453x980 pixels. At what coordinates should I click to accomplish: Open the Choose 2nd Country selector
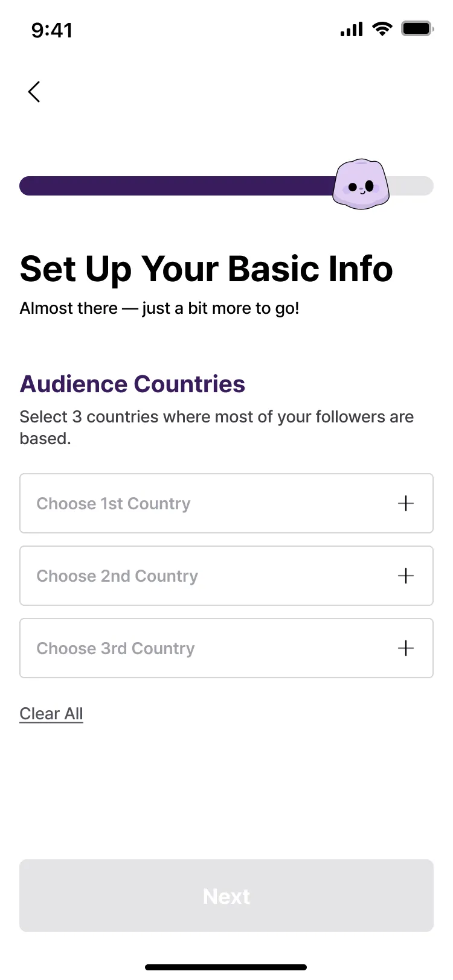click(205, 576)
